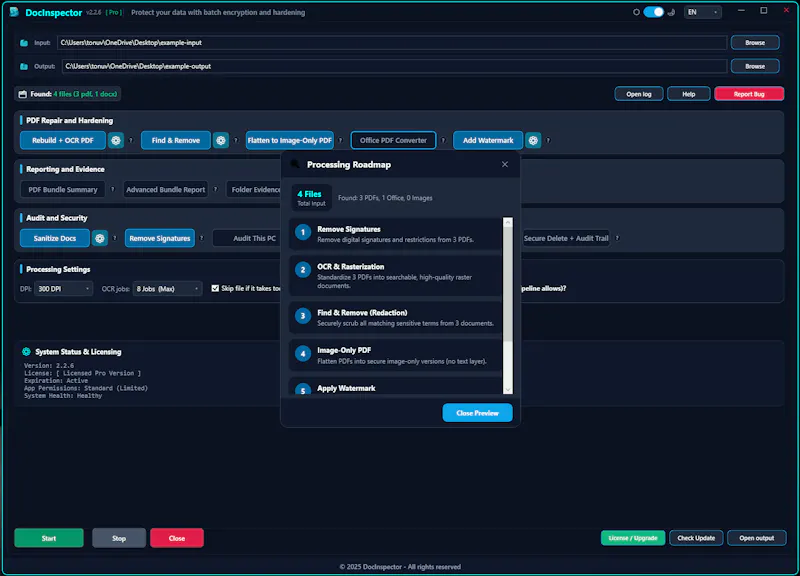The height and width of the screenshot is (576, 800).
Task: Open Find & Remove gear settings
Action: pyautogui.click(x=221, y=140)
